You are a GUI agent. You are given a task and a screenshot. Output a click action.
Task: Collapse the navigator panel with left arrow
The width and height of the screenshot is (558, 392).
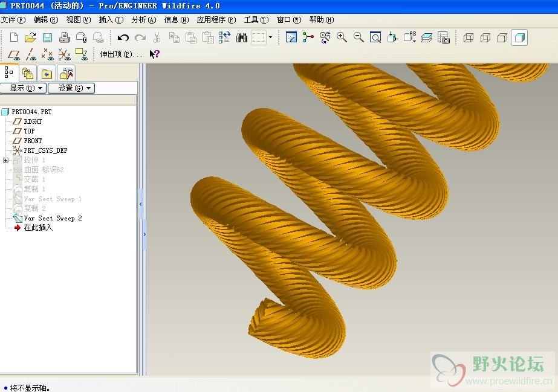tap(141, 204)
